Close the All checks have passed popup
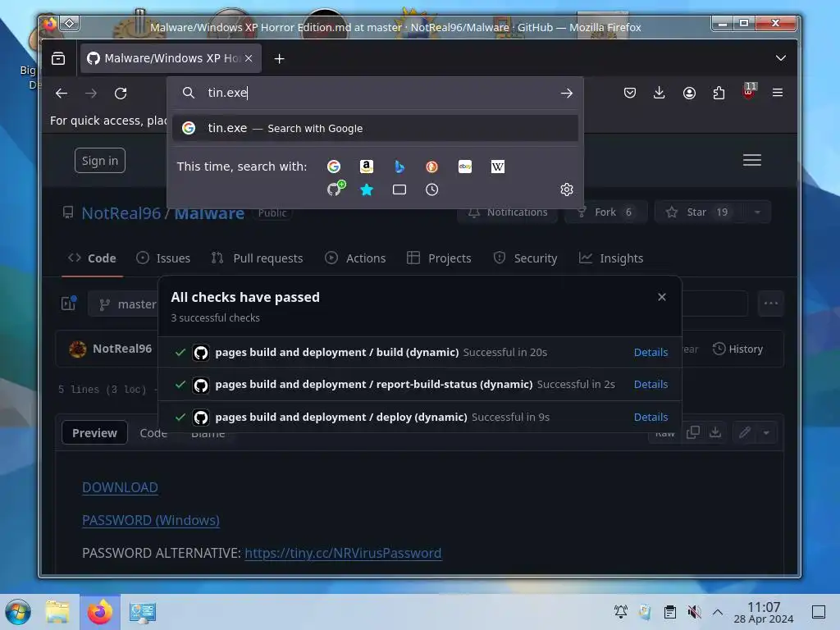Screen dimensions: 840x630 [x=662, y=297]
